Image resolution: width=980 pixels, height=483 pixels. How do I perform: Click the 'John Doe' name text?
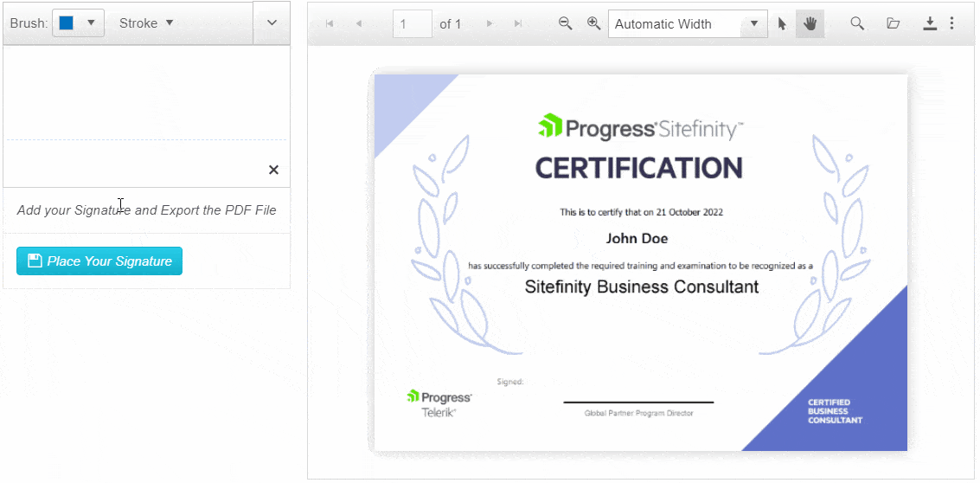(x=637, y=238)
